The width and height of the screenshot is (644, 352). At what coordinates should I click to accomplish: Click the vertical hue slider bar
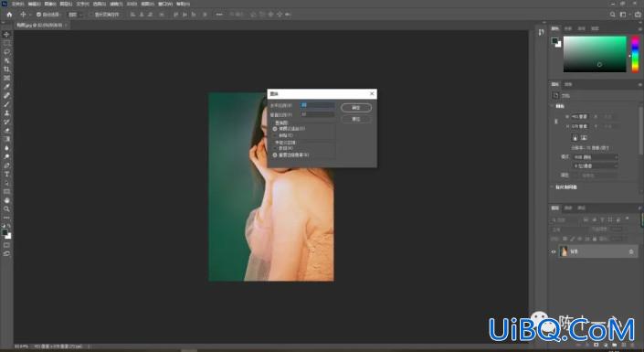pyautogui.click(x=635, y=54)
